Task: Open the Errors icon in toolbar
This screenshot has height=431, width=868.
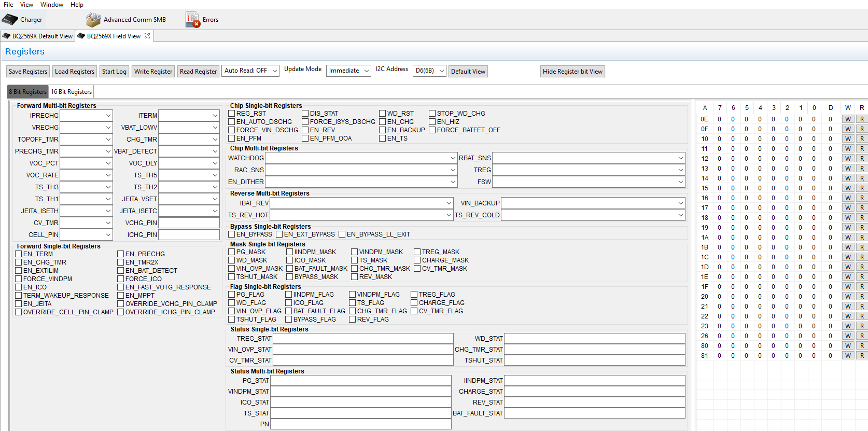Action: click(x=192, y=20)
